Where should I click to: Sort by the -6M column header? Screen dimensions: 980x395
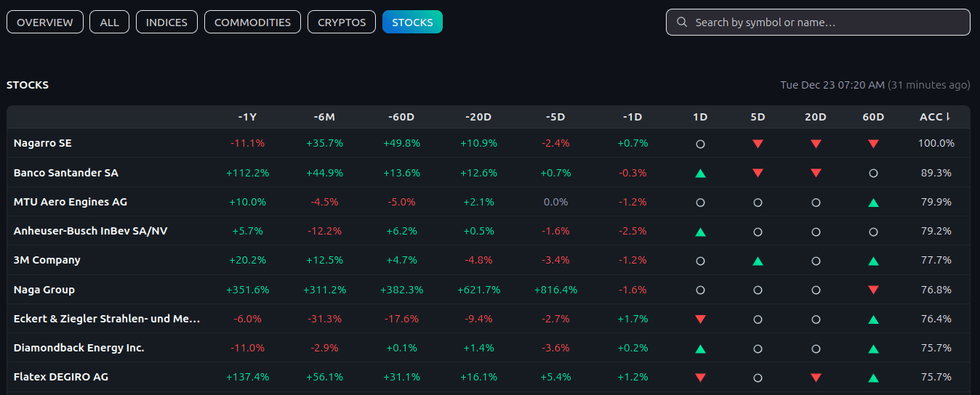coord(324,117)
